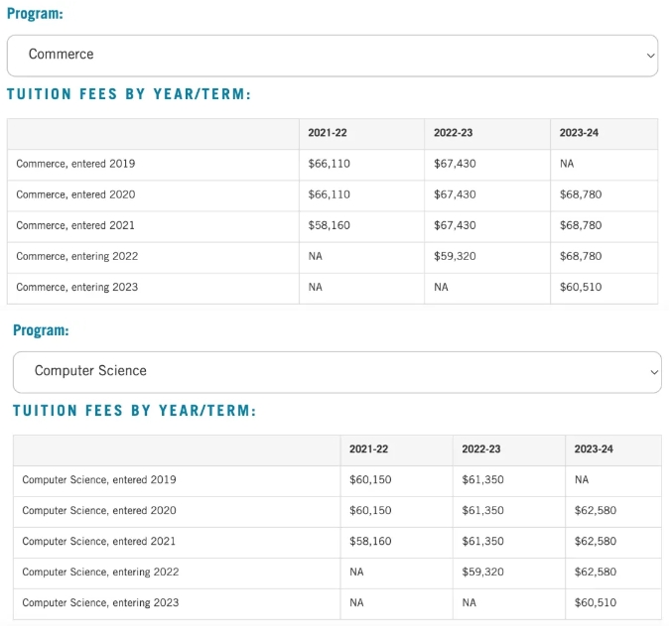
Task: Select the 2022-23 header in Commerce table
Action: [x=454, y=133]
